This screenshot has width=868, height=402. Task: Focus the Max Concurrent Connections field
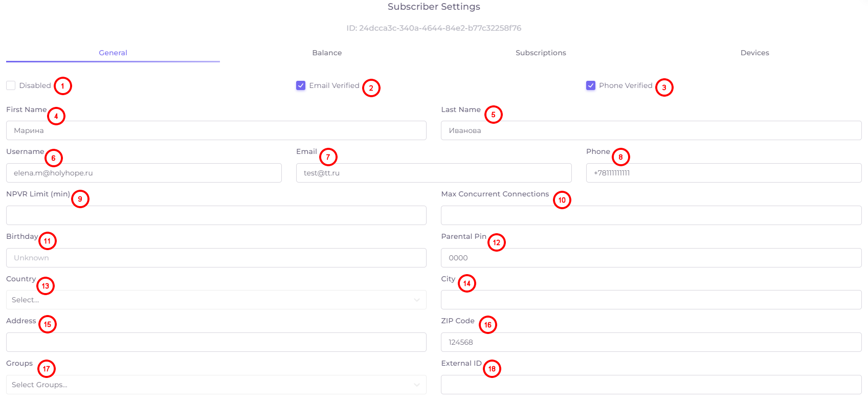651,215
